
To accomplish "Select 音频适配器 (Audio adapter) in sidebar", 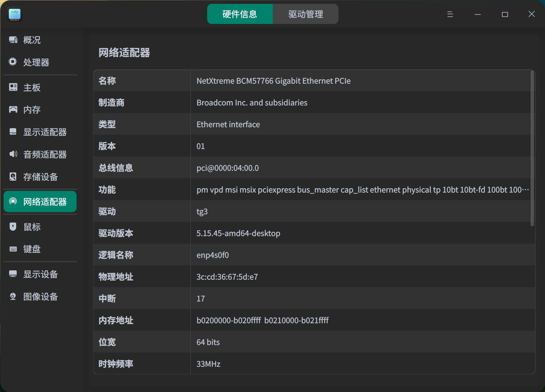I will coord(45,154).
